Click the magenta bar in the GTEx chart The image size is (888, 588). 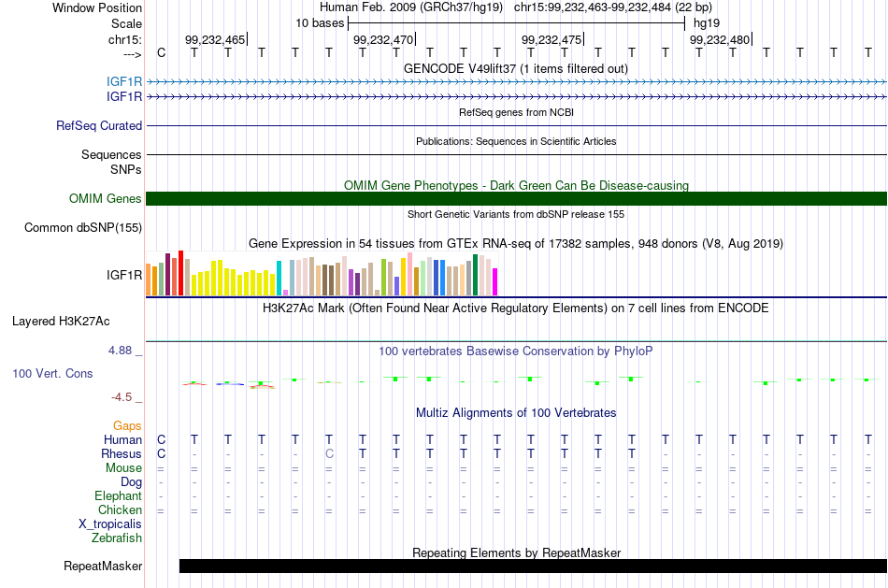[494, 282]
